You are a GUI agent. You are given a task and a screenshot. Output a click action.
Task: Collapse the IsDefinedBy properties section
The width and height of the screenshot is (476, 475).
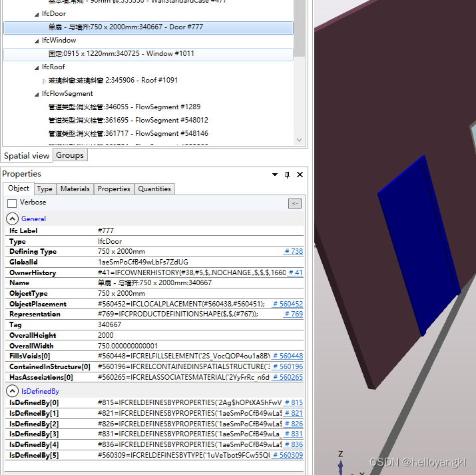12,391
